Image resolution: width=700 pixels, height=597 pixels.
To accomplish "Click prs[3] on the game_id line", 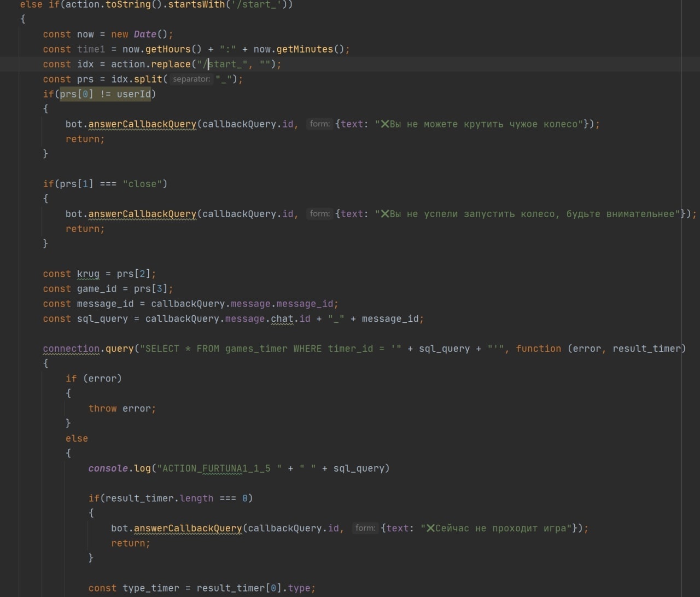I will click(x=150, y=289).
